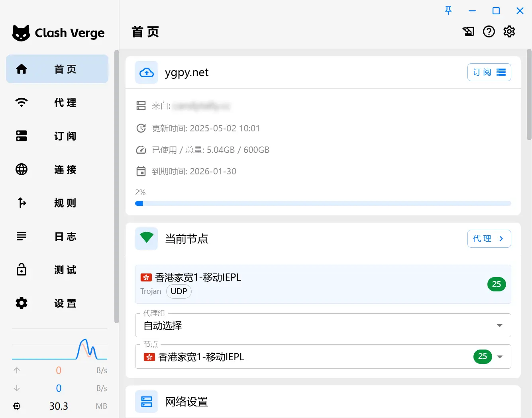532x418 pixels.
Task: Open the help question mark icon
Action: 489,31
